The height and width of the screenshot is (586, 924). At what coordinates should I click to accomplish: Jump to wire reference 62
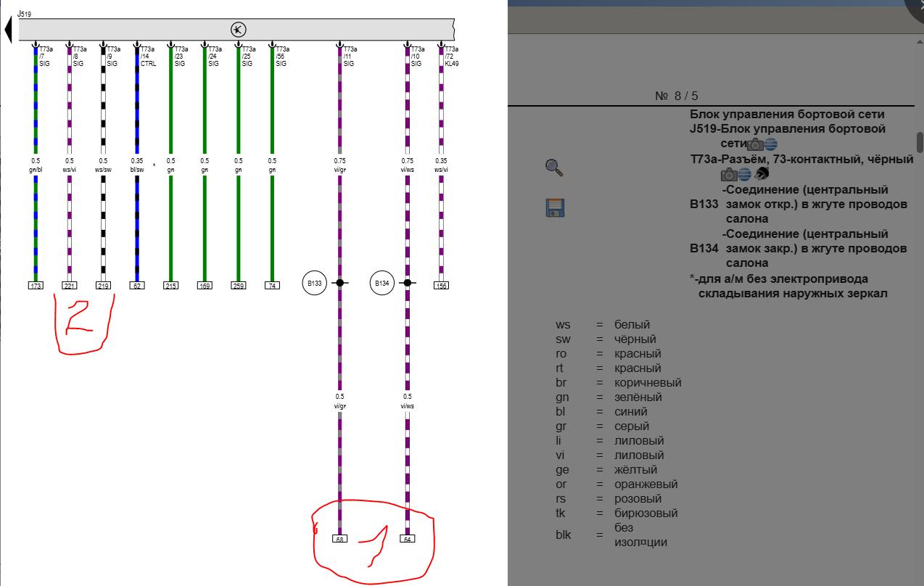coord(136,286)
